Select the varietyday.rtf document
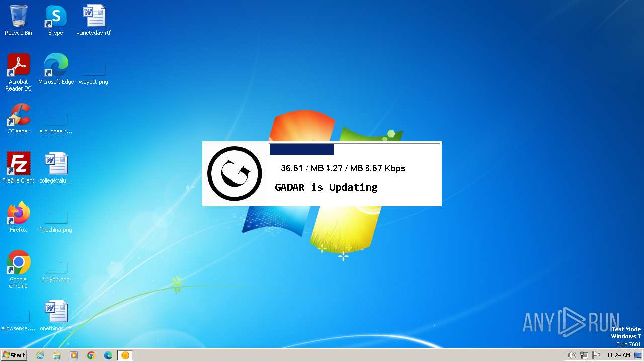This screenshot has width=644, height=362. click(94, 20)
